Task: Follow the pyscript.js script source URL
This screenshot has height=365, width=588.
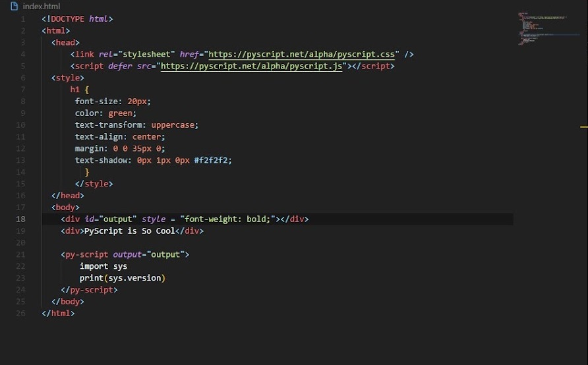Action: click(251, 67)
